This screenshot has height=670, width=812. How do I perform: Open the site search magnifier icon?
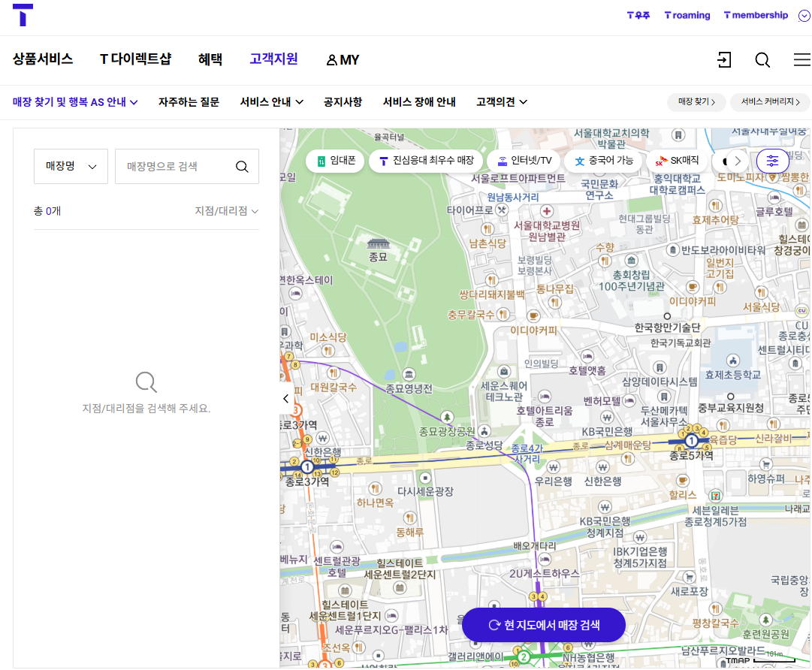pos(762,60)
